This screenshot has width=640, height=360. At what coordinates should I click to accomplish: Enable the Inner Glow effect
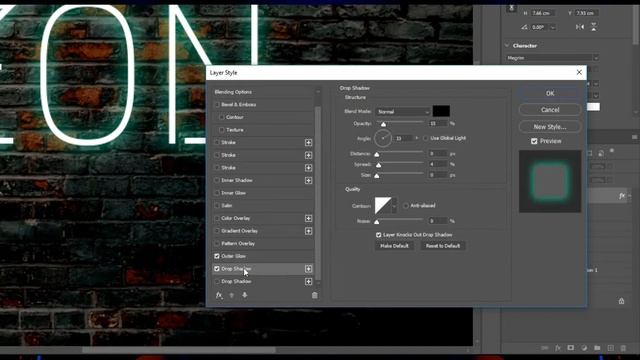tap(217, 193)
